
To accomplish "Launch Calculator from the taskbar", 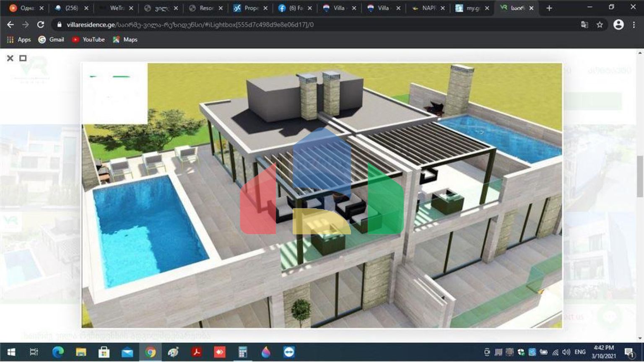I will point(243,352).
